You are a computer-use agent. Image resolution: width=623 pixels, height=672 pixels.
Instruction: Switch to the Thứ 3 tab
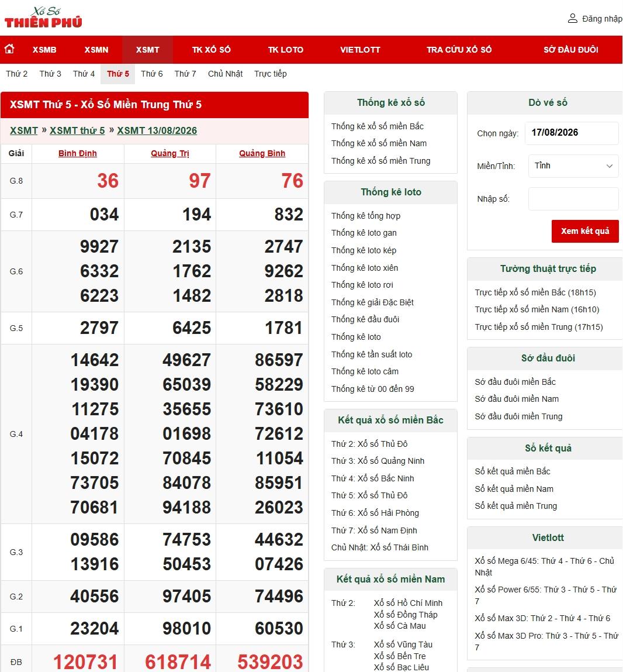point(50,74)
